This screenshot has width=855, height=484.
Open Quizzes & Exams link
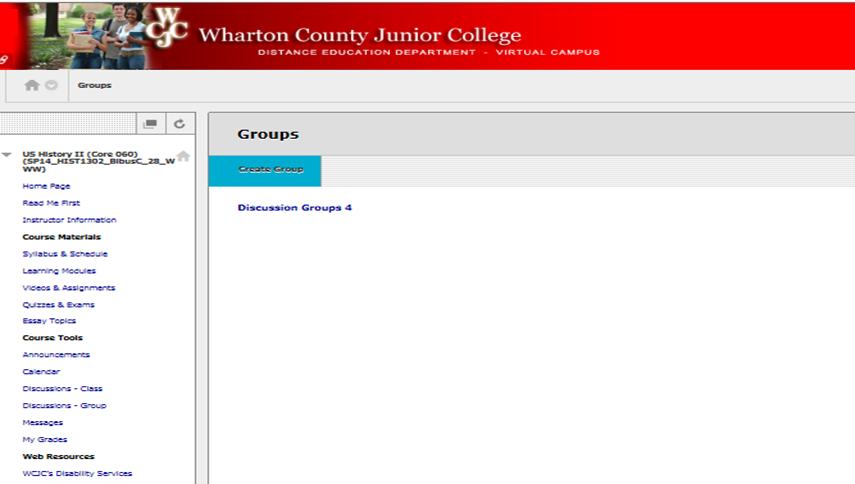(58, 304)
